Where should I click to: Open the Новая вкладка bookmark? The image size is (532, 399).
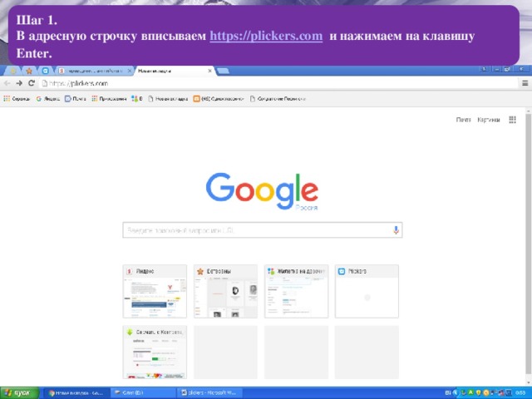click(168, 99)
